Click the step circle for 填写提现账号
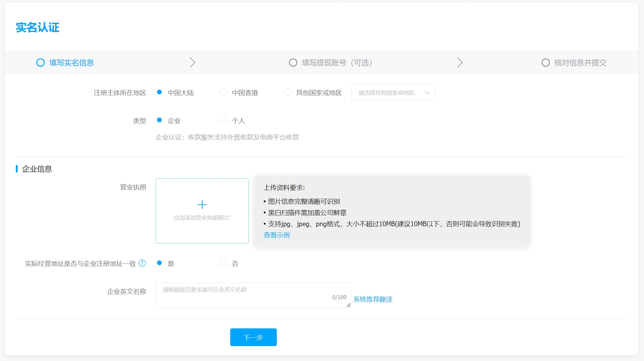The width and height of the screenshot is (644, 361). [x=293, y=63]
